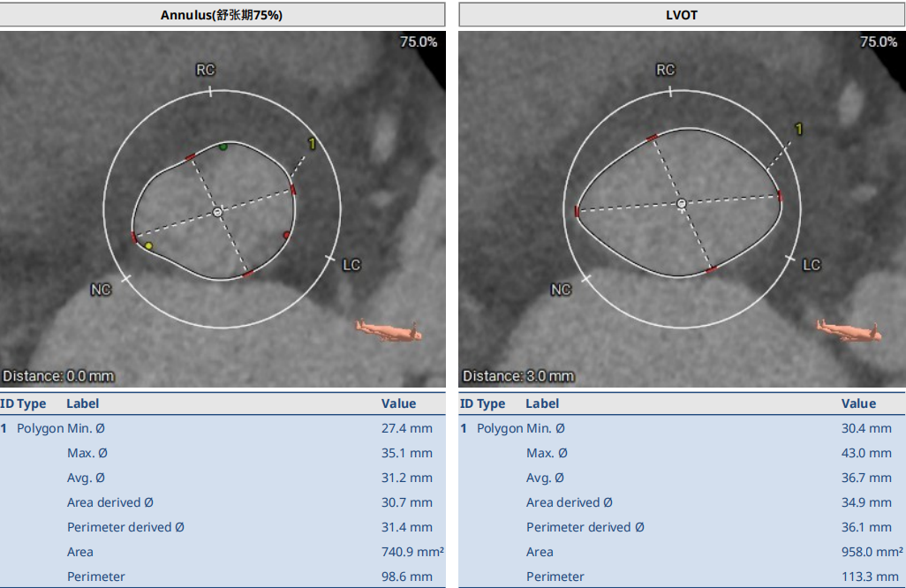Click the Value column header in the Annulus table
Viewport: 906px width, 588px height.
click(x=398, y=403)
